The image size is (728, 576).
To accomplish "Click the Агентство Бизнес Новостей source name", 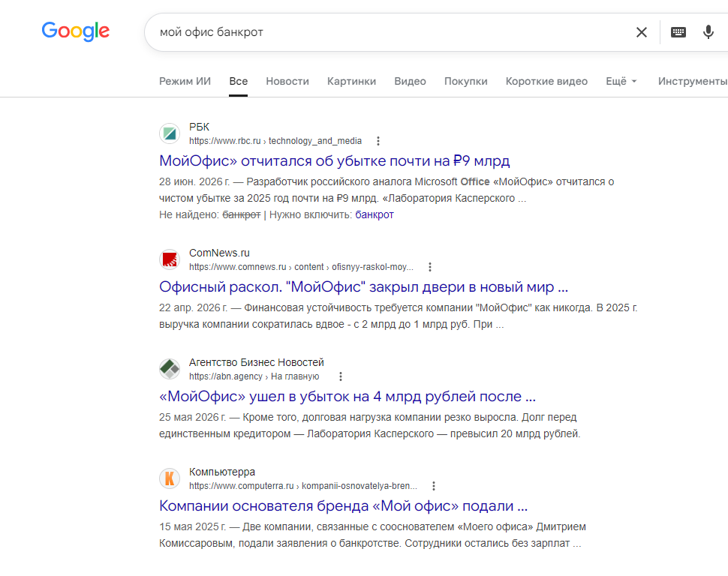I will (x=256, y=363).
